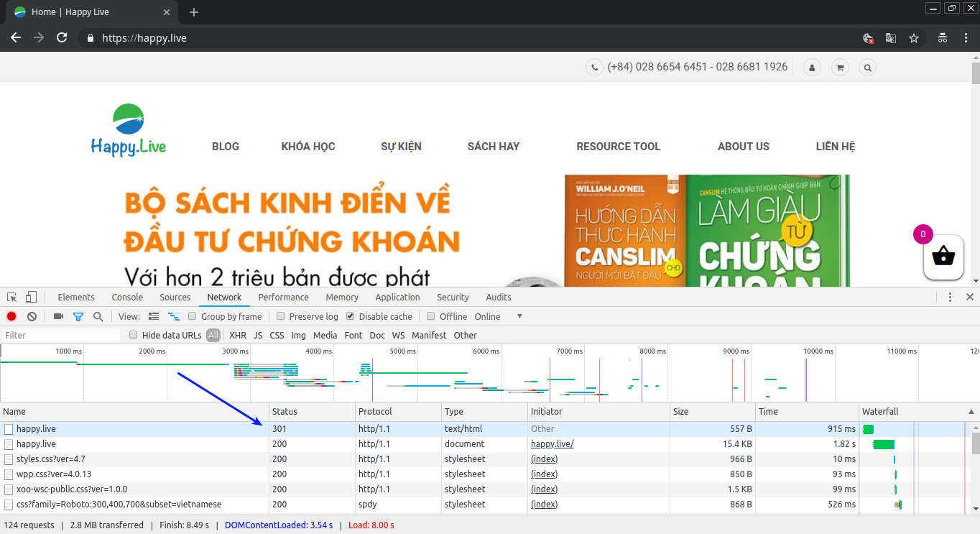The height and width of the screenshot is (534, 980).
Task: Check the Offline checkbox
Action: coord(431,316)
